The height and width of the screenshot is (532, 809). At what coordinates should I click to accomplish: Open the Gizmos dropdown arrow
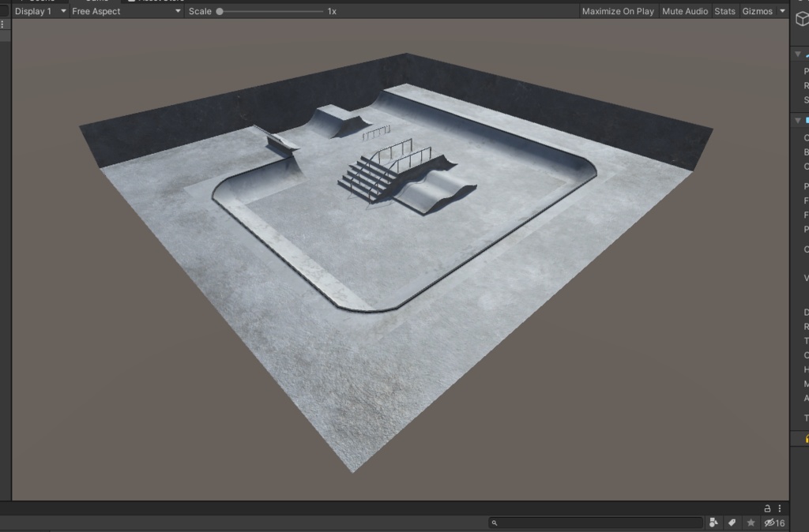click(782, 11)
